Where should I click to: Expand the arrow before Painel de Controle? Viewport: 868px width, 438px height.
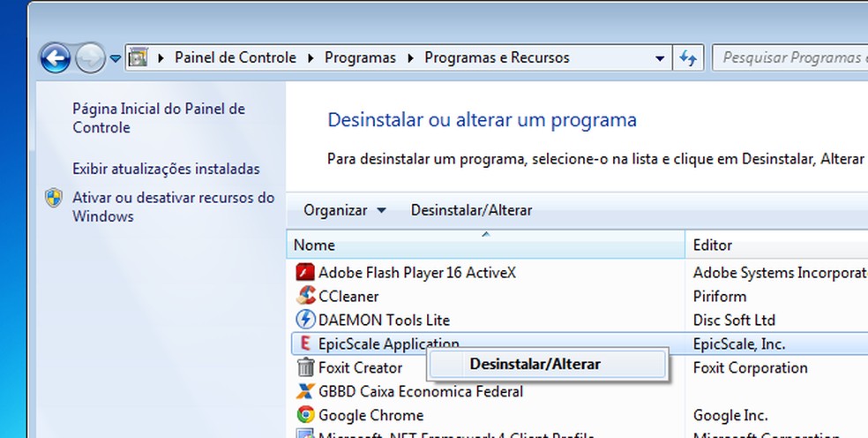[161, 57]
